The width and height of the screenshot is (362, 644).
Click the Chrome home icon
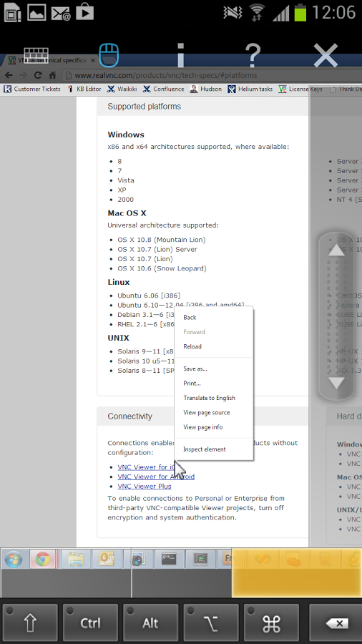52,75
